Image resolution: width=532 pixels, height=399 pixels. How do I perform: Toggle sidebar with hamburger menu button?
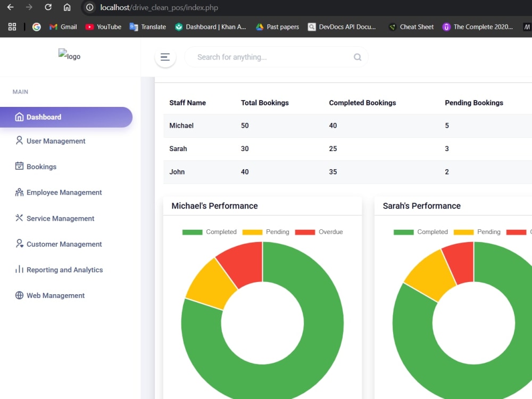[165, 57]
